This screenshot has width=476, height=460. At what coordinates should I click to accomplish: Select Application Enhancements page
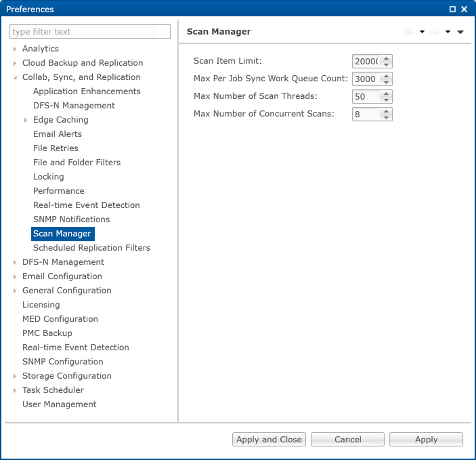coord(87,91)
